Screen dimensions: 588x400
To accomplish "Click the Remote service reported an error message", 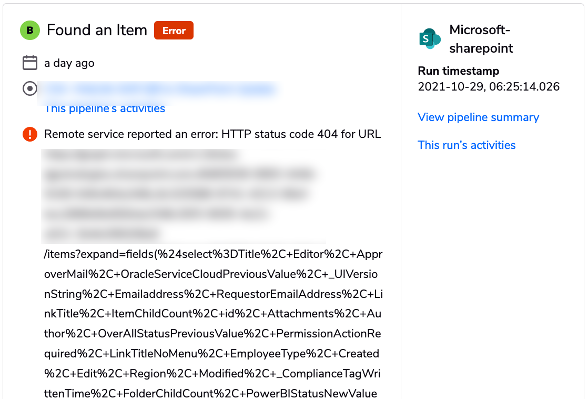I will click(212, 134).
